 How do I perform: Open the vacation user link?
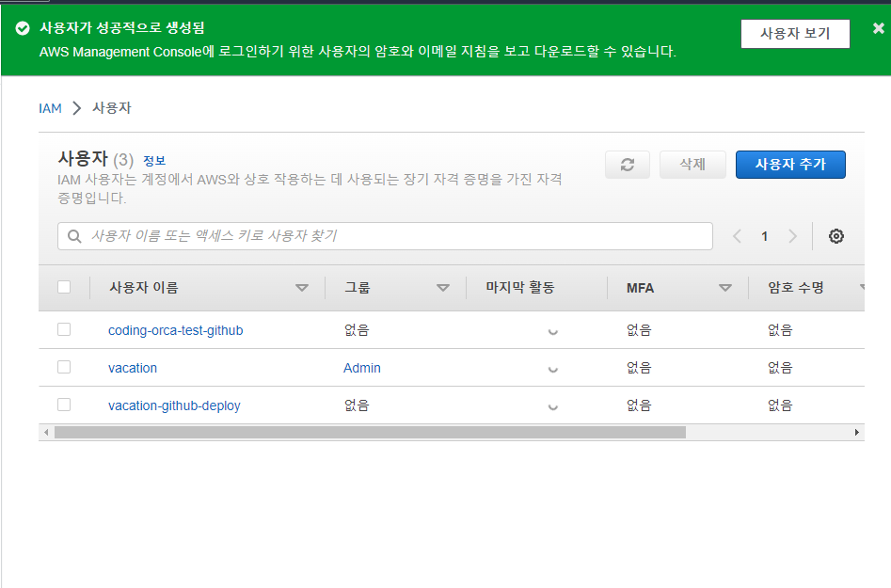point(133,368)
